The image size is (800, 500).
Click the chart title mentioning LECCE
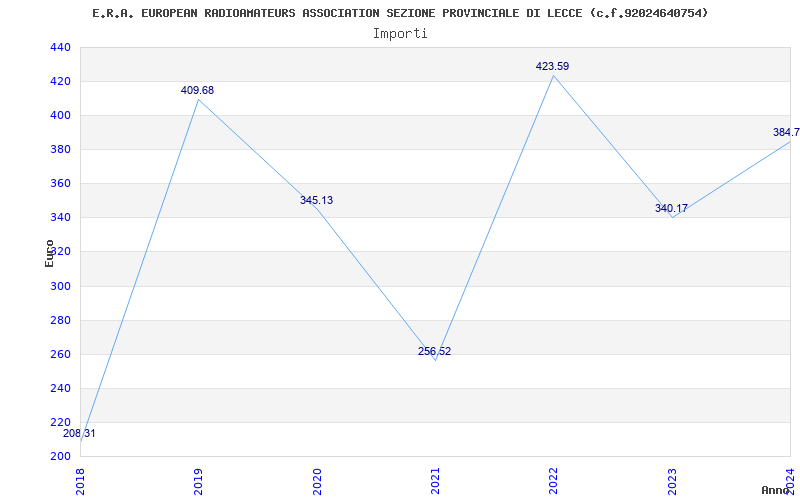click(400, 13)
